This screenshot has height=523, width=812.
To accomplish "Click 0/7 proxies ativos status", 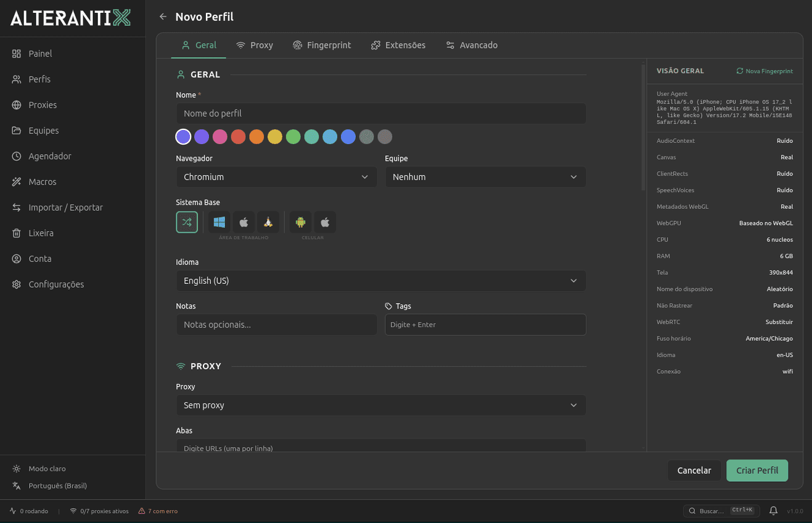I will point(99,511).
